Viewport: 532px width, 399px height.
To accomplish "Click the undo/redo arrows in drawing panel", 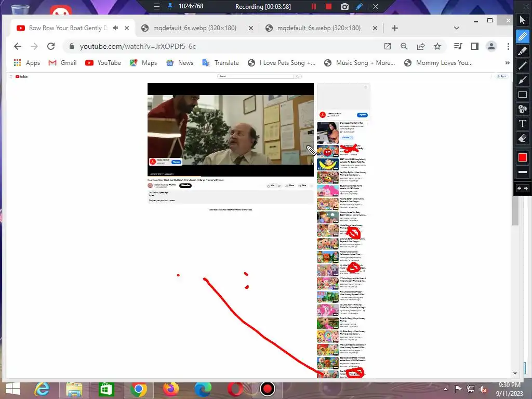I will click(523, 188).
